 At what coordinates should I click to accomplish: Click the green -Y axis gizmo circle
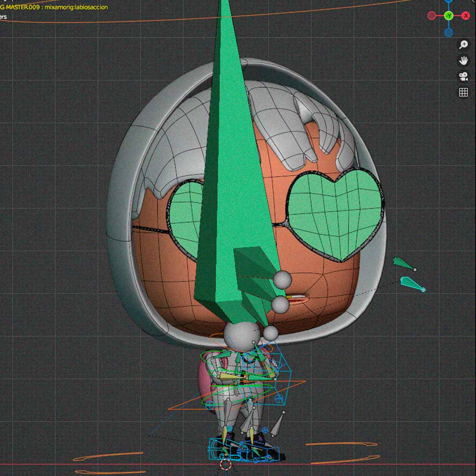point(449,16)
